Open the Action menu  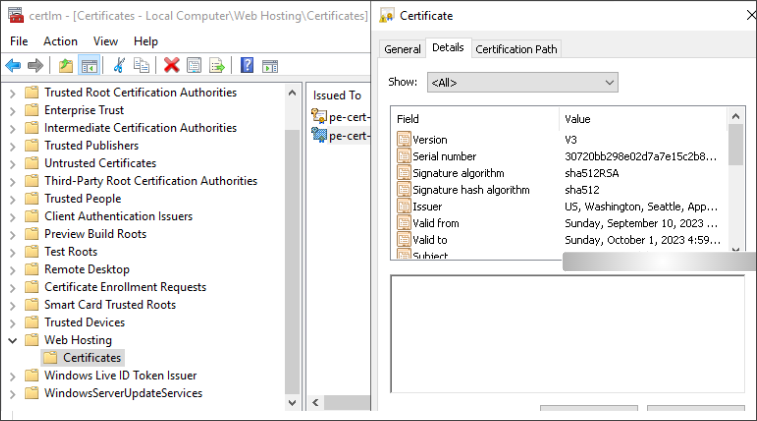60,41
